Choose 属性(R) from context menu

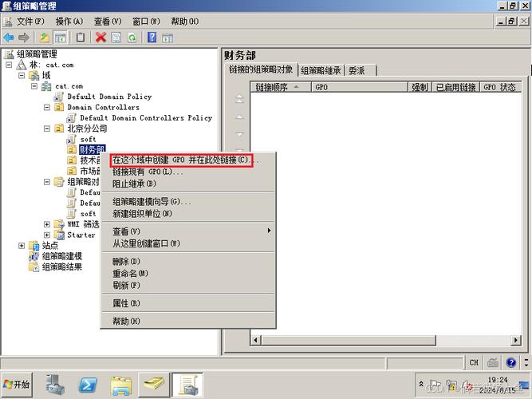pos(188,303)
